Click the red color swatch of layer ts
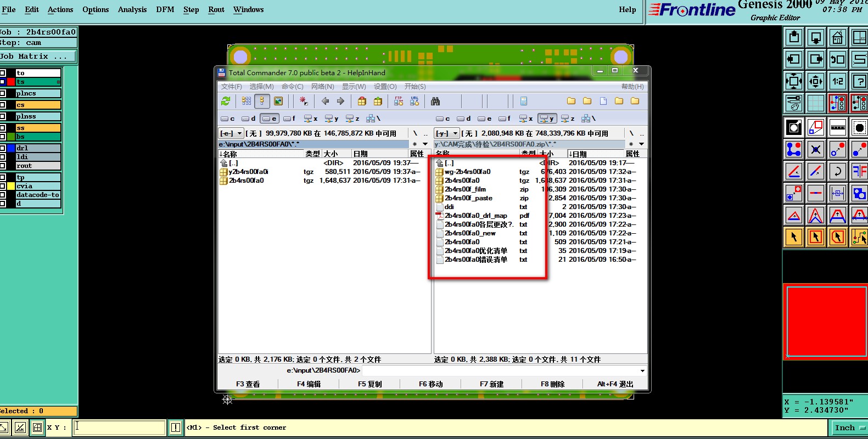 [10, 82]
